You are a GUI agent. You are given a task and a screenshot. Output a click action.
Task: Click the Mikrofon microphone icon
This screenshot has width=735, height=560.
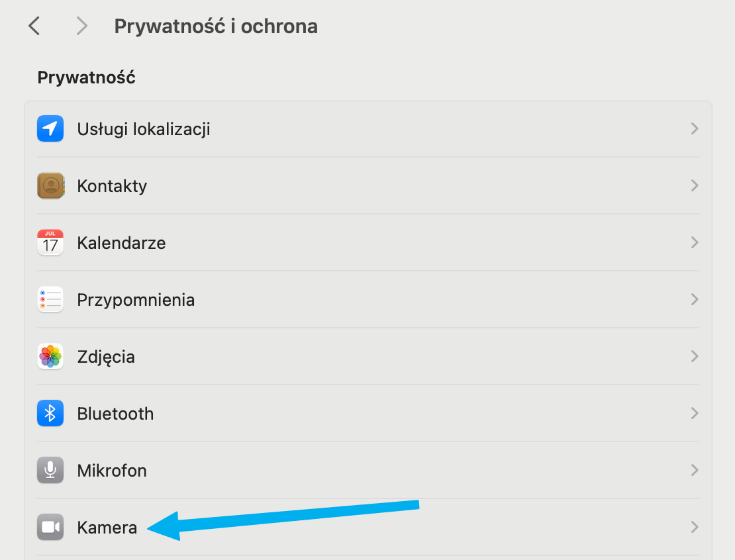click(x=50, y=471)
